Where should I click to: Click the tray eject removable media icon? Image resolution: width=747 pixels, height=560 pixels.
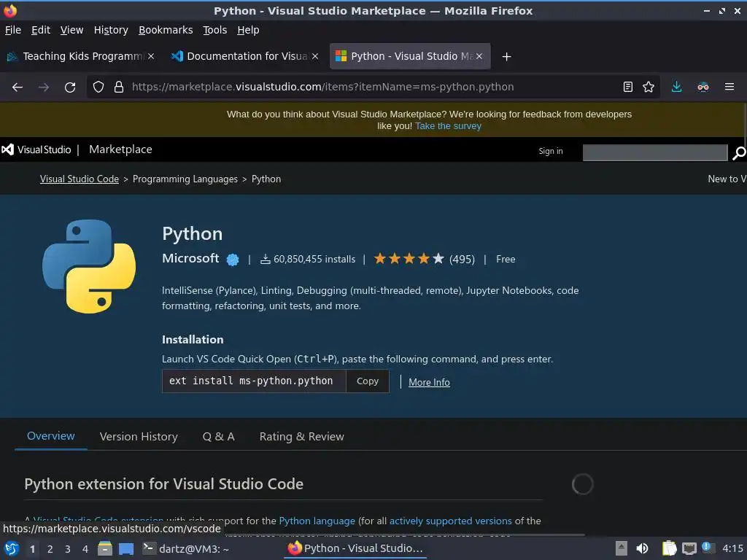[622, 548]
